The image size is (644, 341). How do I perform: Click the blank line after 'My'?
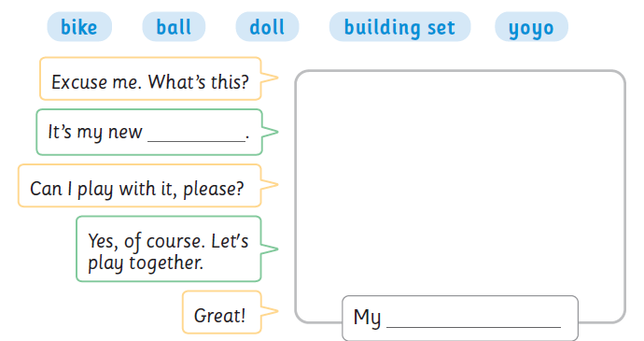click(473, 324)
